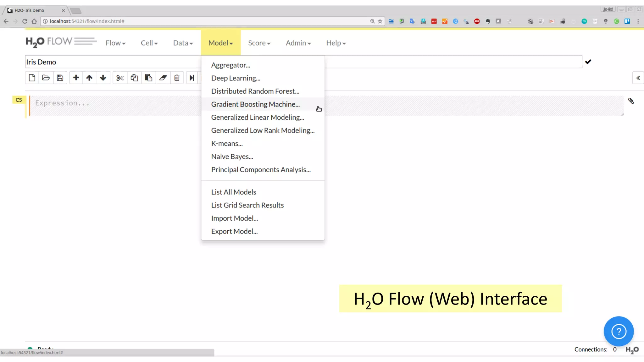Pick Naive Bayes from the menu
The width and height of the screenshot is (644, 362).
(x=263, y=156)
